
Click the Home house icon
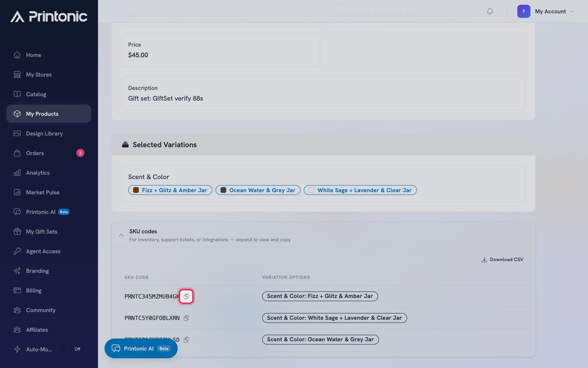point(17,55)
